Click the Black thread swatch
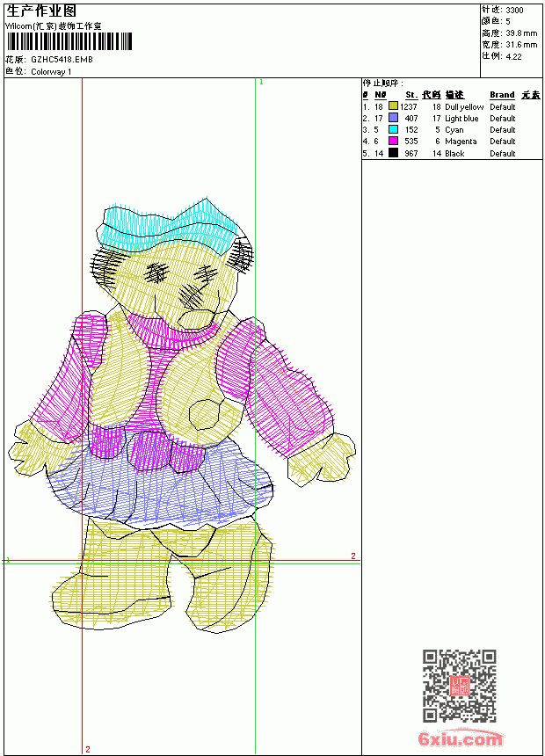 click(x=393, y=153)
